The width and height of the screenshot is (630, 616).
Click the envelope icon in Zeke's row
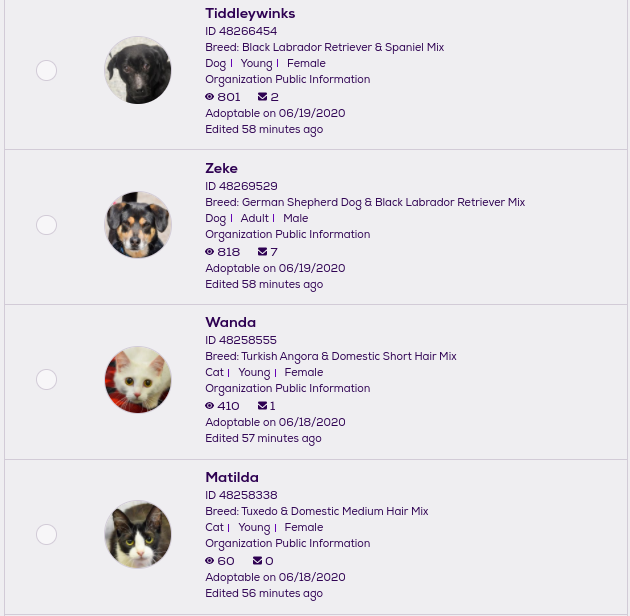click(262, 252)
